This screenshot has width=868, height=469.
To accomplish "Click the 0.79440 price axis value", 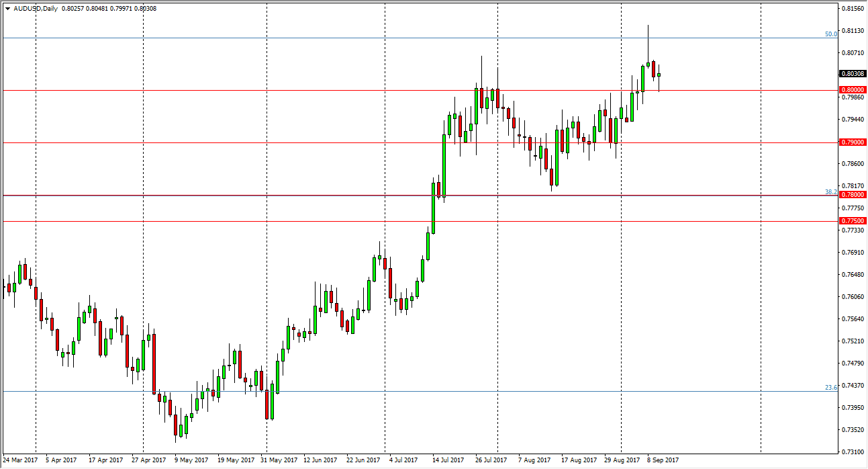I will [x=853, y=119].
